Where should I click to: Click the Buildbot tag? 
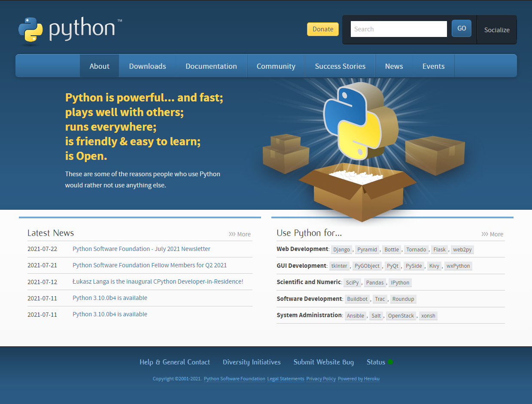[x=357, y=299]
